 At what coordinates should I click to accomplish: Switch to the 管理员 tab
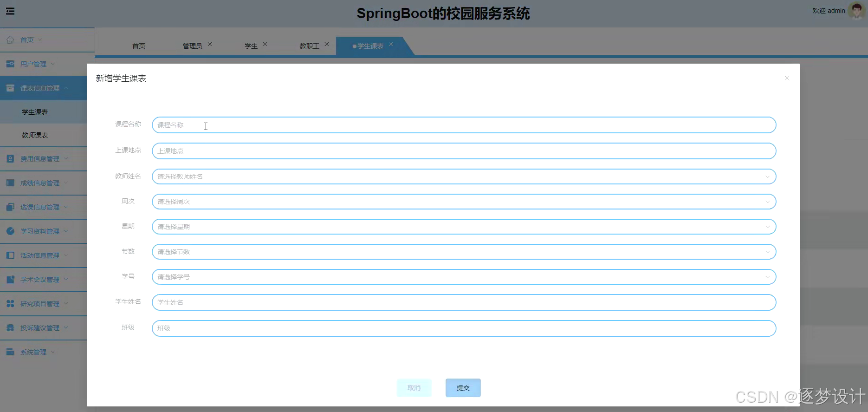192,46
